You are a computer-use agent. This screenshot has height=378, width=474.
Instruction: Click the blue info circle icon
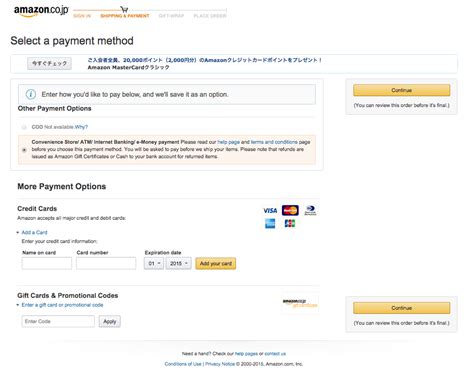31,94
